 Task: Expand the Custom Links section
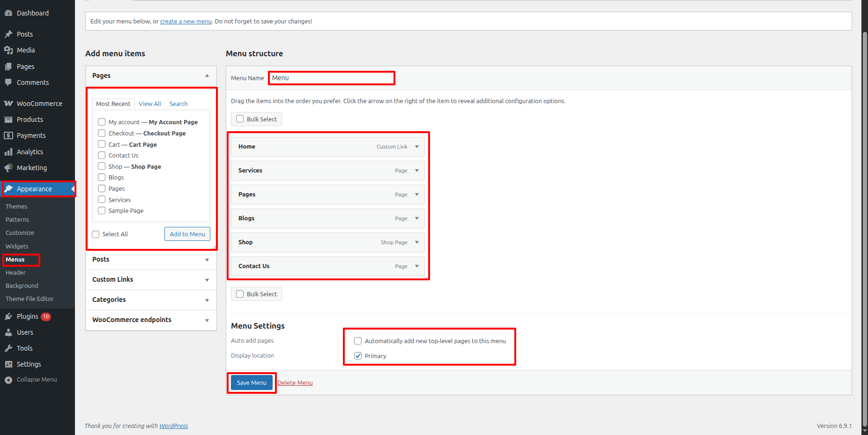click(x=207, y=280)
